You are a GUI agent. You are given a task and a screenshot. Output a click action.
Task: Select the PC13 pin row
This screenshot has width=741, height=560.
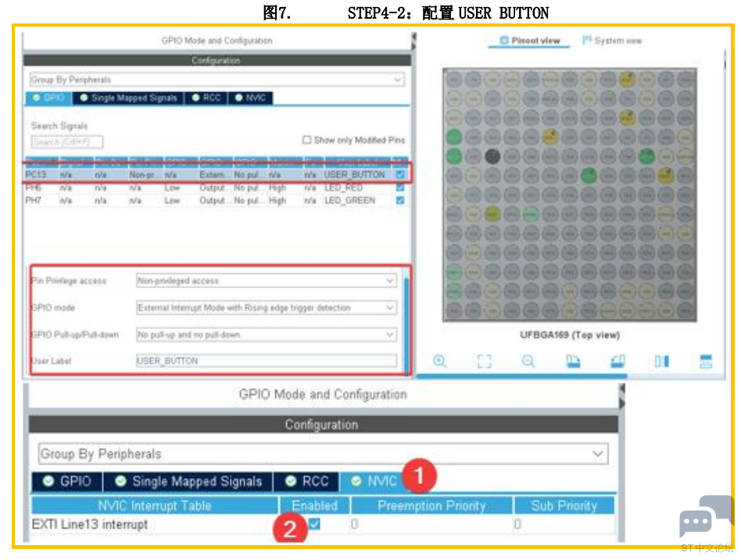coord(217,175)
